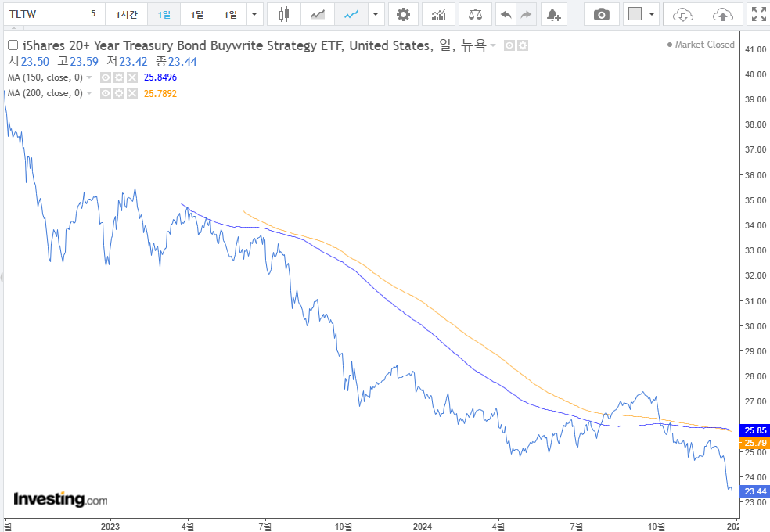The width and height of the screenshot is (770, 532).
Task: Hide the MA 200 moving average line
Action: 106,93
